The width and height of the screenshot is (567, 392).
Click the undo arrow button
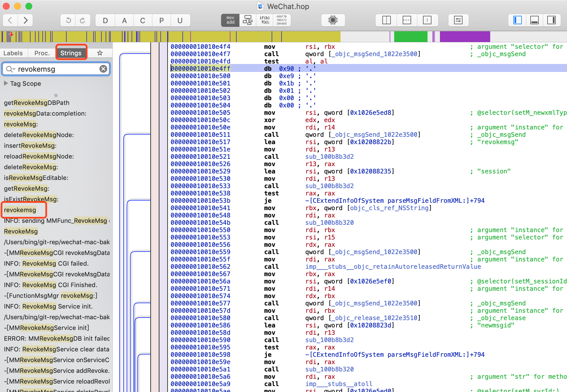(x=68, y=20)
